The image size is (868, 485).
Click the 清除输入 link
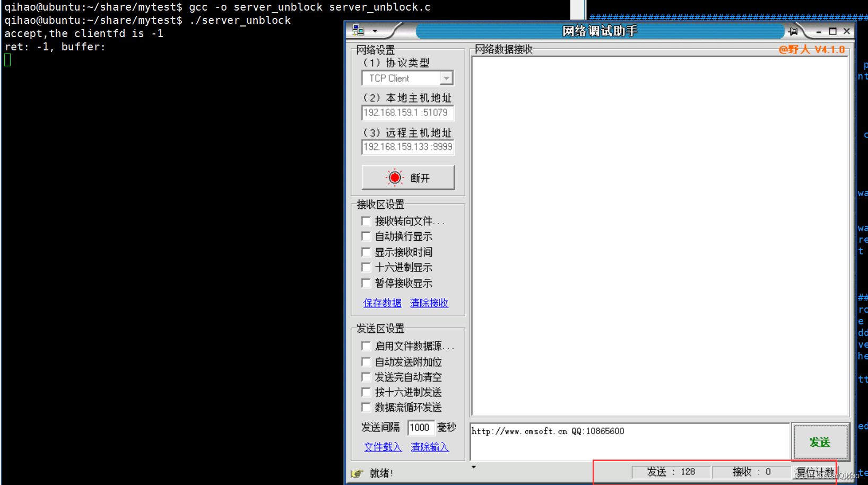coord(430,447)
